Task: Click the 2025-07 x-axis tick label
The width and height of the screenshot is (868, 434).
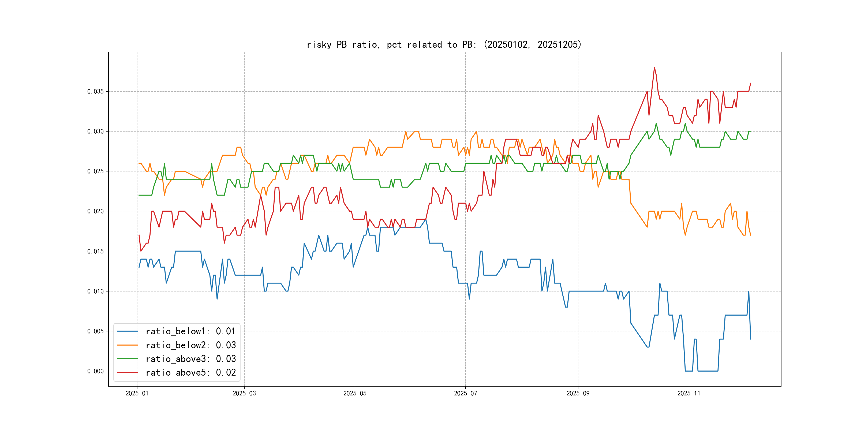Action: 465,393
